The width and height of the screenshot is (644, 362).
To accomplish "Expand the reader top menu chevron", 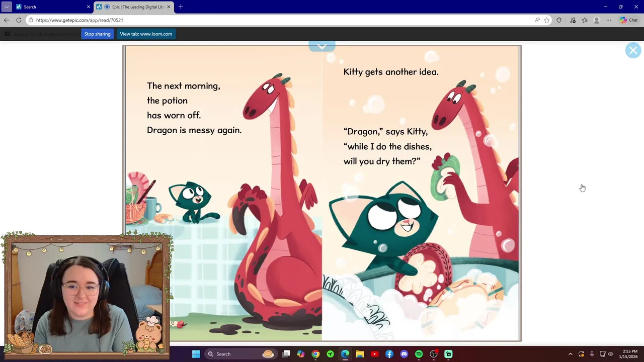I will [322, 46].
